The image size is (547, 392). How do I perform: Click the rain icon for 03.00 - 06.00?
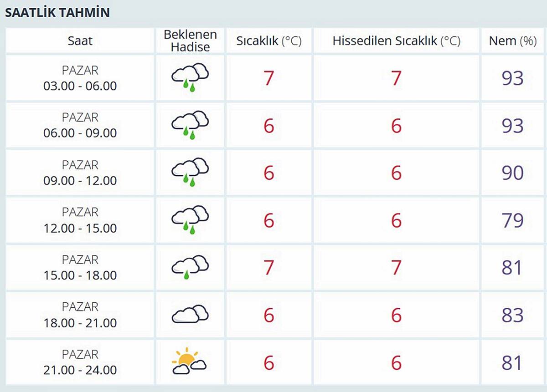tap(190, 78)
